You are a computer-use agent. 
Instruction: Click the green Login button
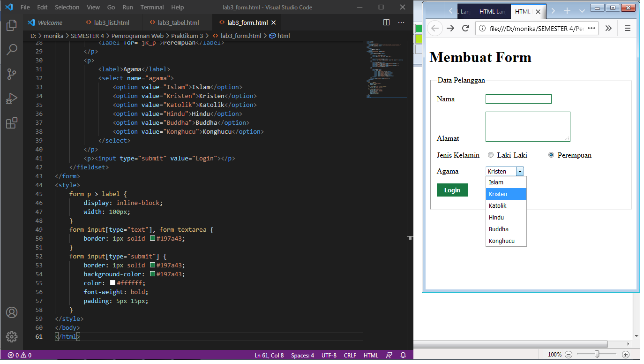(x=452, y=190)
